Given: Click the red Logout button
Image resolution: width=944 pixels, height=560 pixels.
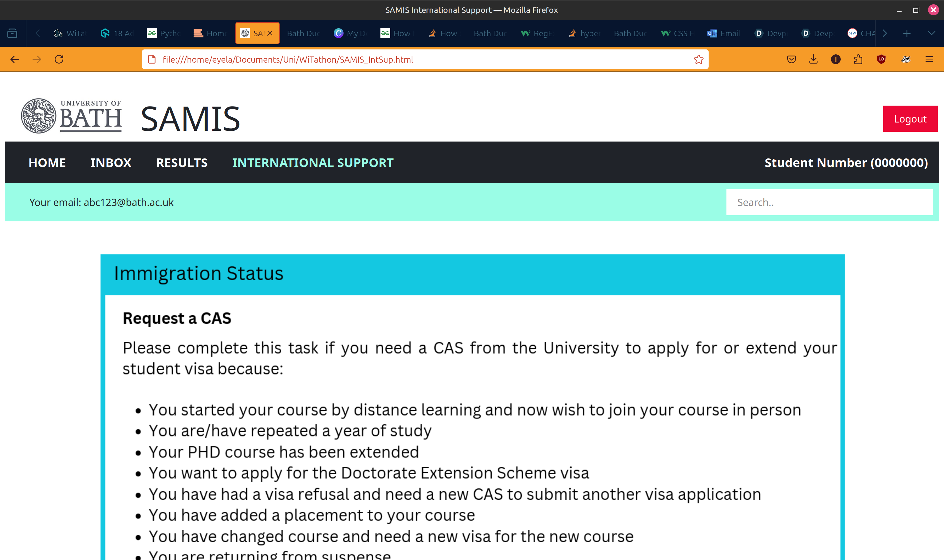Looking at the screenshot, I should click(910, 119).
